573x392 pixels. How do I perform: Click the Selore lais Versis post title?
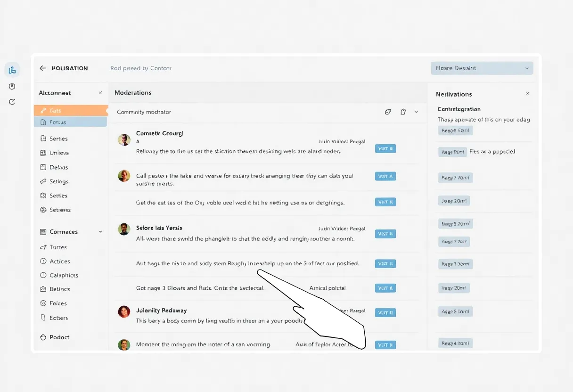click(159, 228)
